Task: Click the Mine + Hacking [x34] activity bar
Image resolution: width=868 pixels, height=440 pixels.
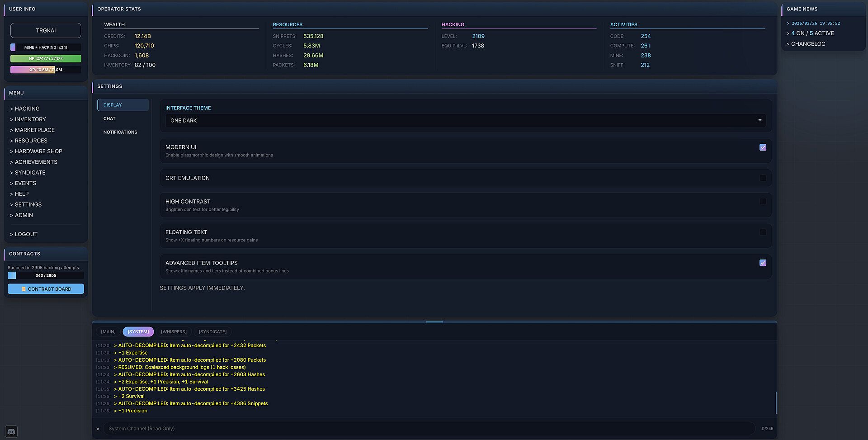Action: (x=46, y=47)
